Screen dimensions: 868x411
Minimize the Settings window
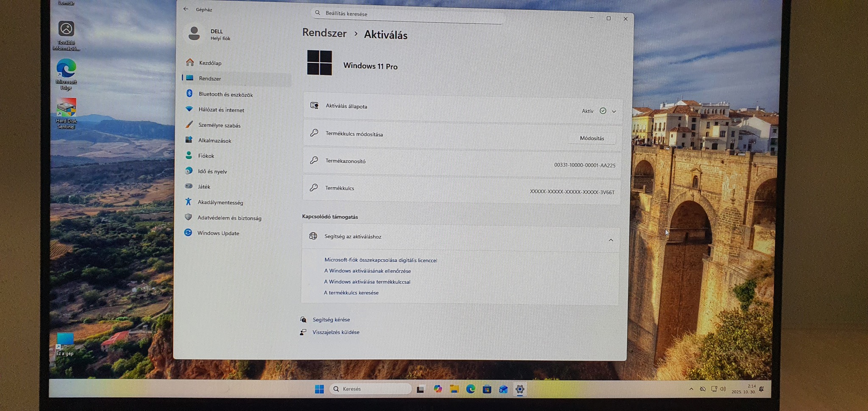[591, 18]
